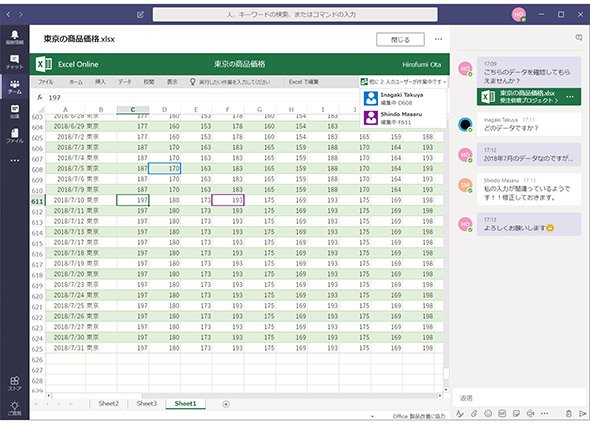
Task: Open the HO profile avatar at top right
Action: (519, 15)
